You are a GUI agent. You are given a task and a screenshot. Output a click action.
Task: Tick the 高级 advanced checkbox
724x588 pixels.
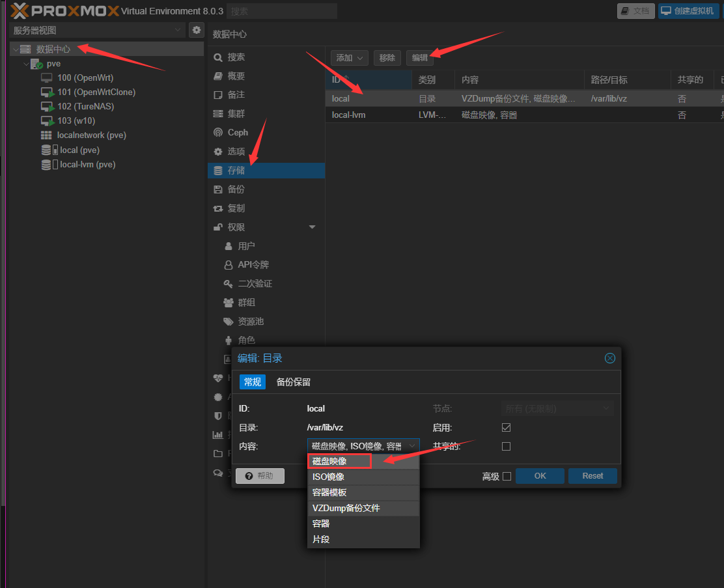point(507,477)
